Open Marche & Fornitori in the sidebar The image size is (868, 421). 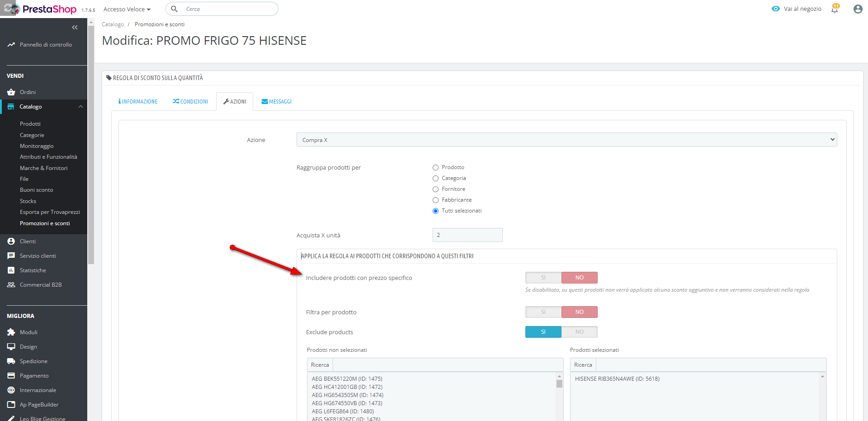tap(43, 168)
